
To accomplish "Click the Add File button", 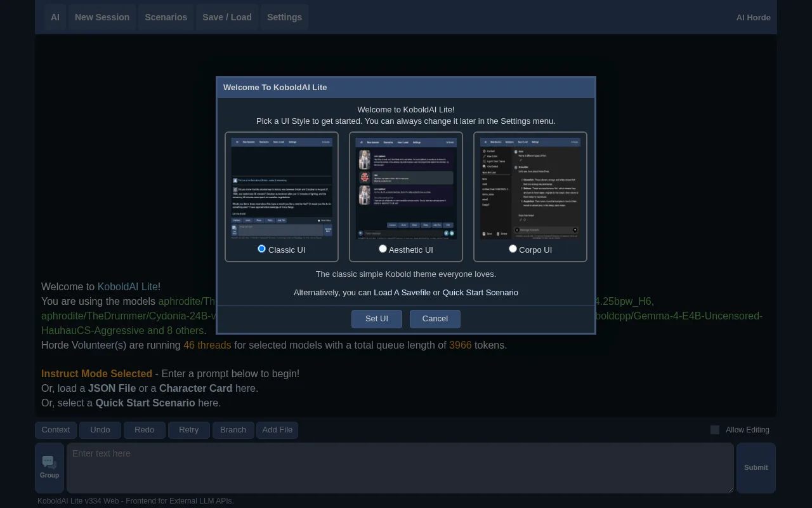I will (278, 430).
